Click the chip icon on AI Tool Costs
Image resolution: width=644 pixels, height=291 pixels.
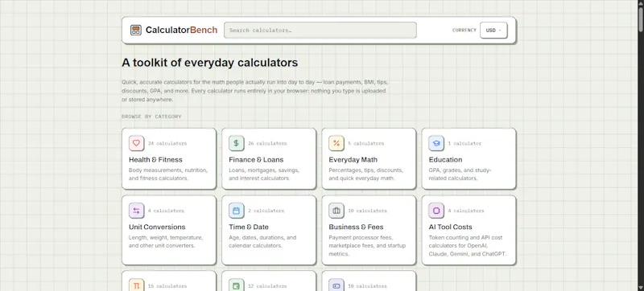(x=436, y=211)
